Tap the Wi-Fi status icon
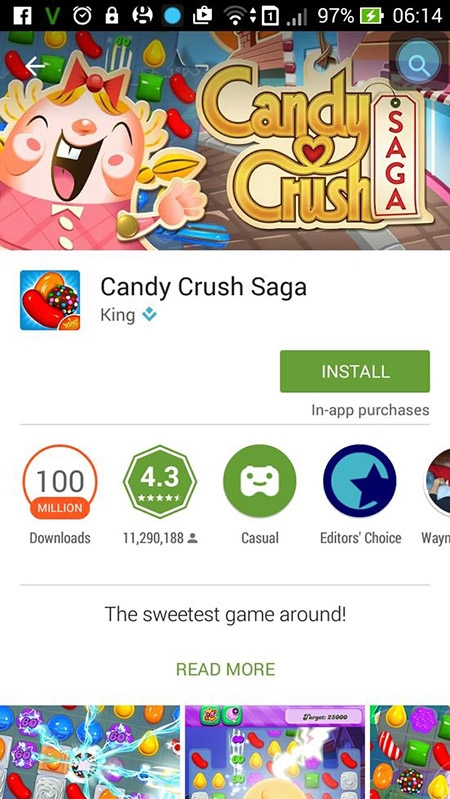 point(235,16)
